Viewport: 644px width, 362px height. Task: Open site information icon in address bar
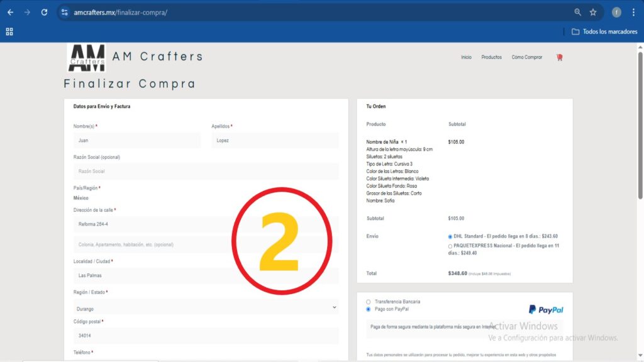[65, 12]
